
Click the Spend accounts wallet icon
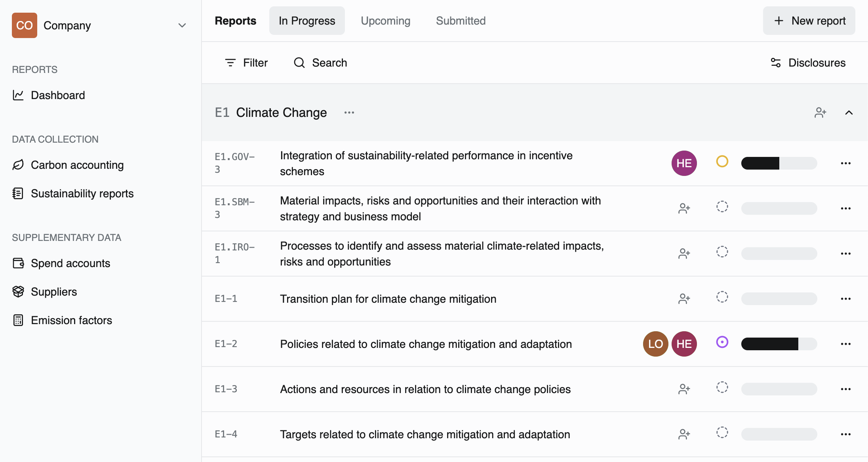[18, 263]
